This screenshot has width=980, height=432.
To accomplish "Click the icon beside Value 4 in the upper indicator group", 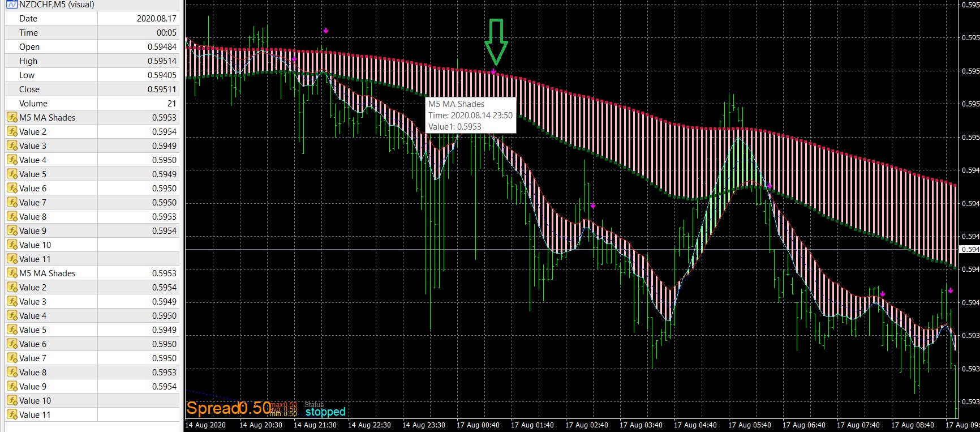I will pyautogui.click(x=12, y=160).
